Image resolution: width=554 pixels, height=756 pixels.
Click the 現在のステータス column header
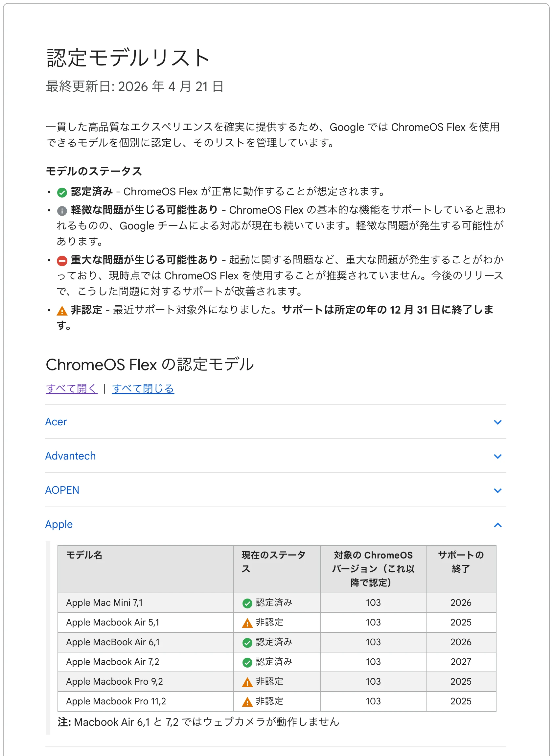277,570
